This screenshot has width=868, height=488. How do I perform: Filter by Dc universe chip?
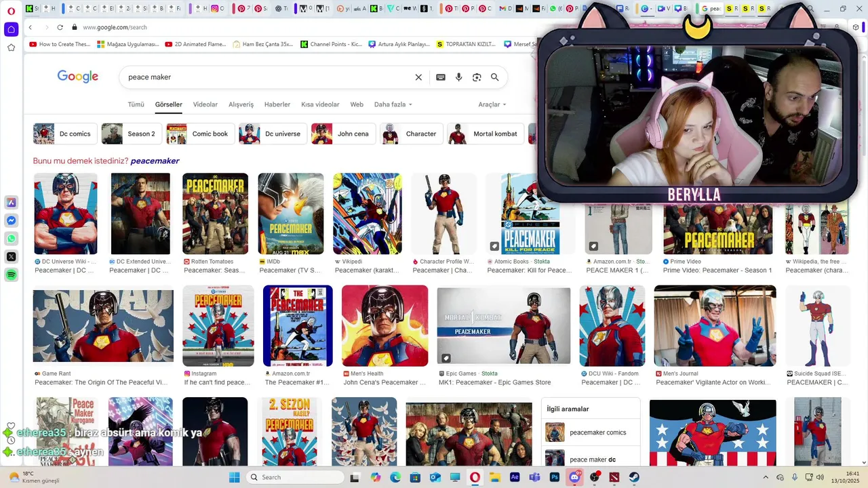pos(273,134)
